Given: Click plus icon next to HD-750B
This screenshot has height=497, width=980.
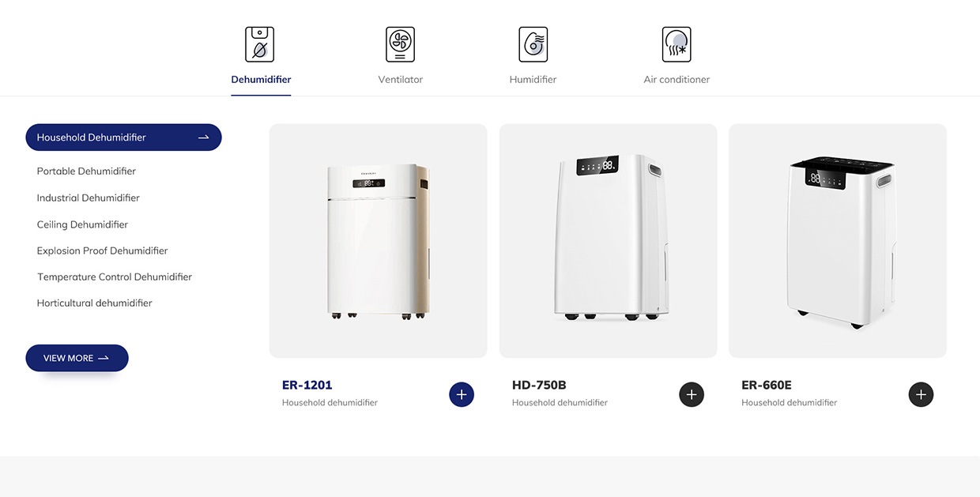Looking at the screenshot, I should point(692,394).
